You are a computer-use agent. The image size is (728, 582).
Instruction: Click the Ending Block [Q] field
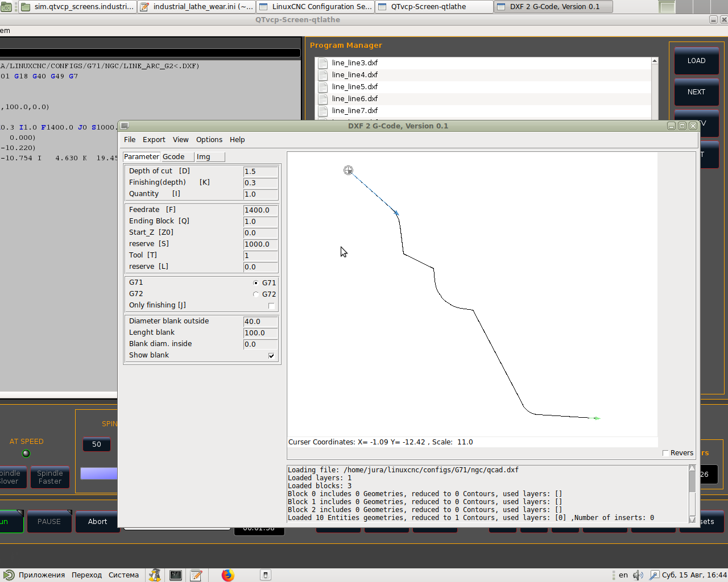260,222
